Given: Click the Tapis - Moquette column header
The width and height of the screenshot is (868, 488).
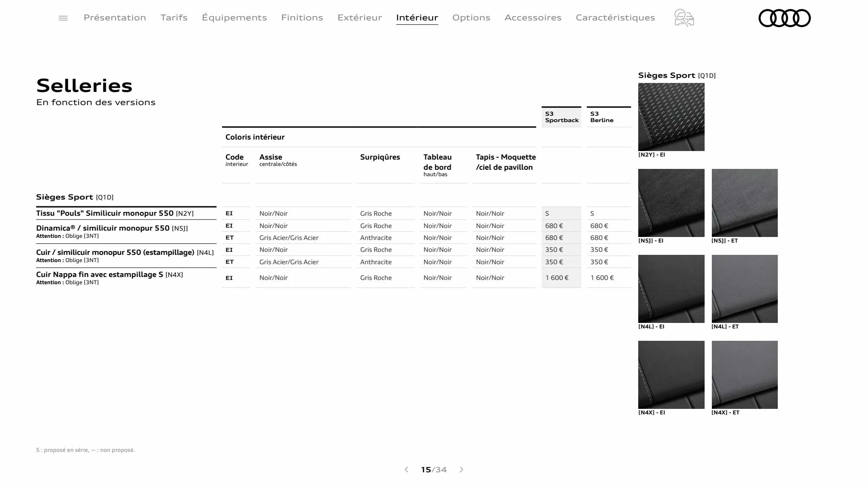Looking at the screenshot, I should (x=506, y=162).
